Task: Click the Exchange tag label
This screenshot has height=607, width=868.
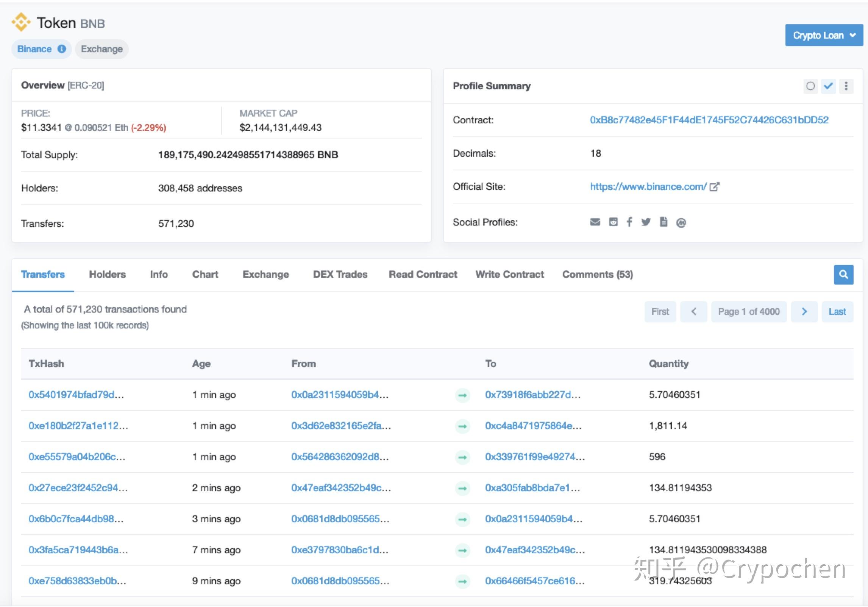Action: (101, 49)
